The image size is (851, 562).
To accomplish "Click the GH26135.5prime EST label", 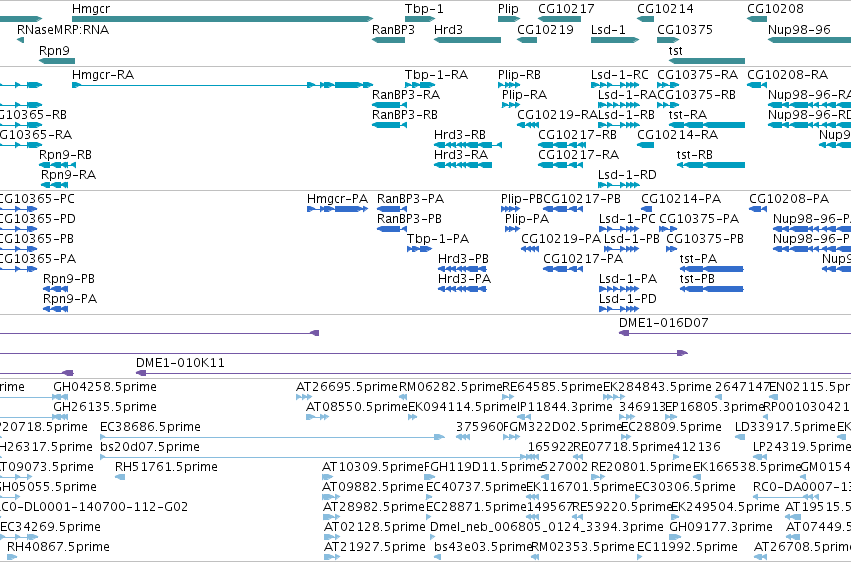I will tap(105, 407).
